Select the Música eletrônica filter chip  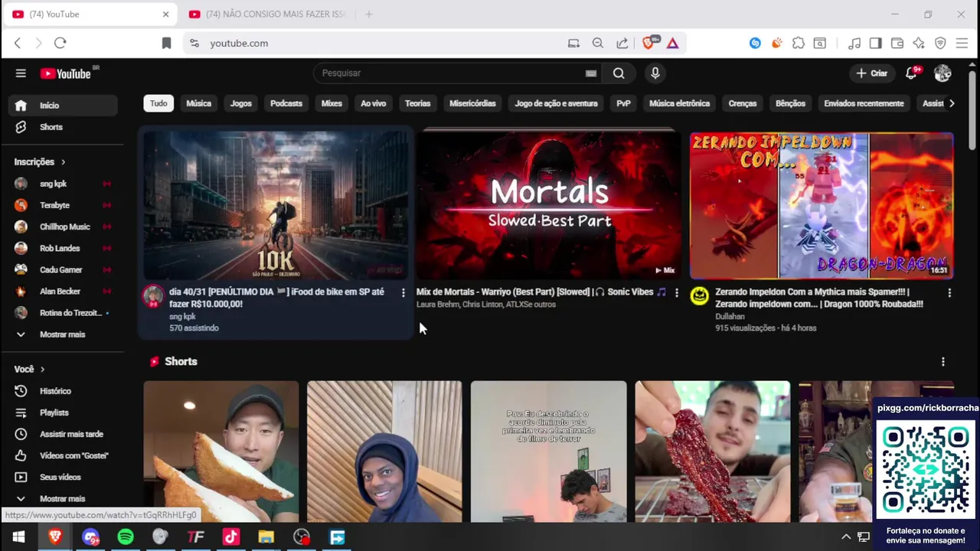coord(680,103)
